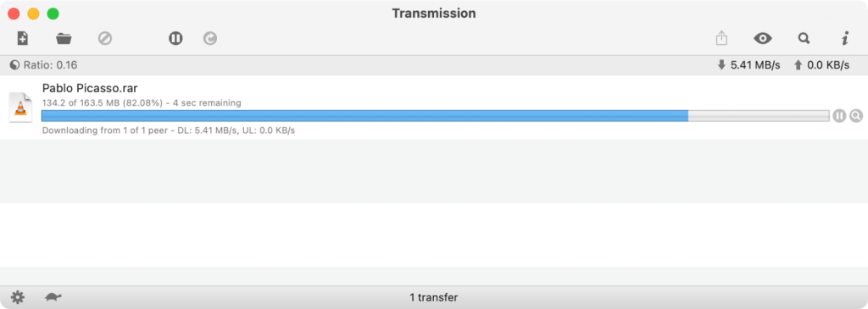Toggle the filter bar magnifier icon

coord(804,38)
